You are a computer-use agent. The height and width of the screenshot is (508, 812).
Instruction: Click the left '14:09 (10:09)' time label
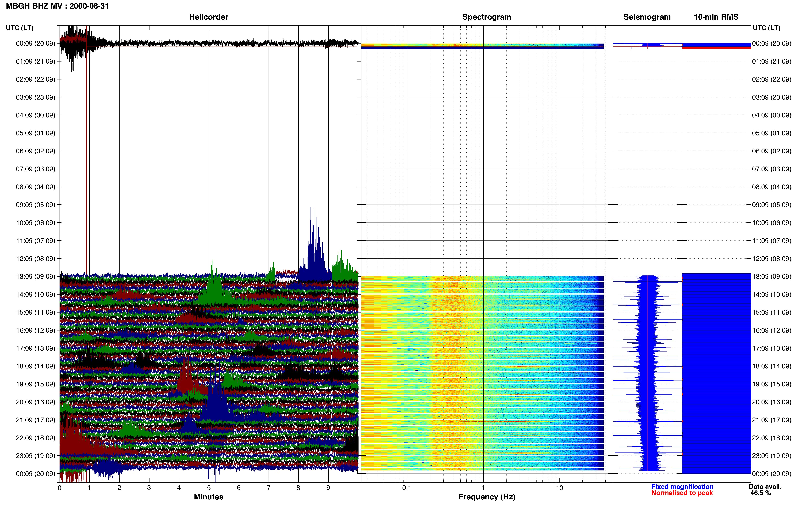[36, 294]
